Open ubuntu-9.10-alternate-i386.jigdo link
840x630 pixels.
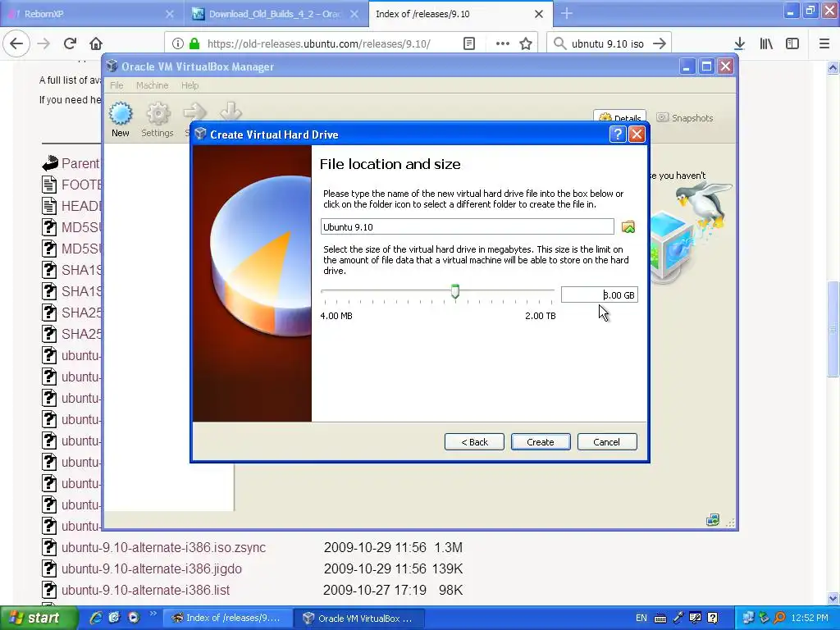(152, 569)
